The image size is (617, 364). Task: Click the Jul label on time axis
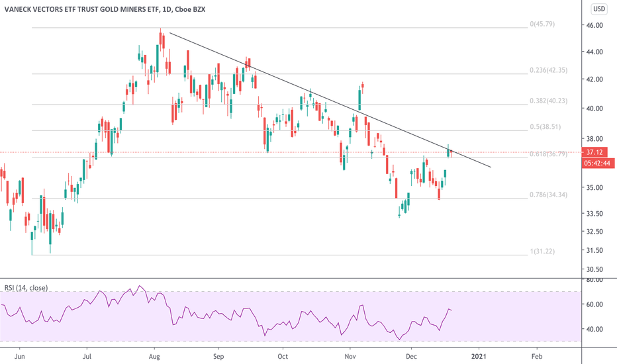pos(87,356)
